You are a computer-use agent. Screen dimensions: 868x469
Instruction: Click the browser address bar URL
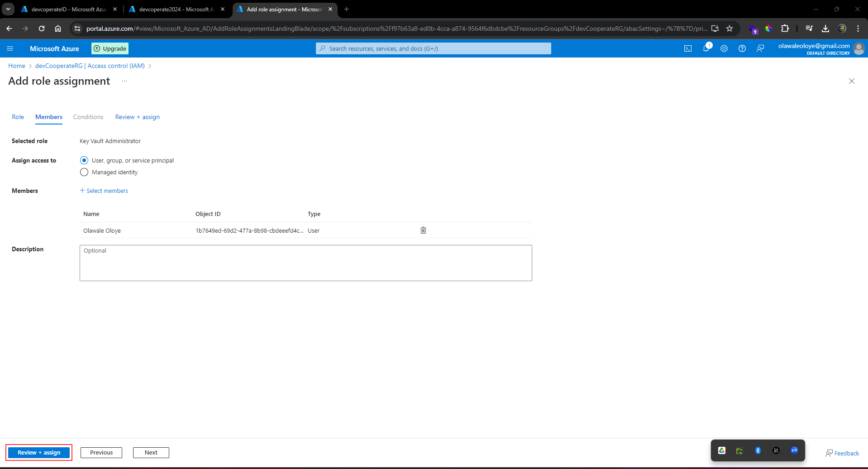[397, 29]
